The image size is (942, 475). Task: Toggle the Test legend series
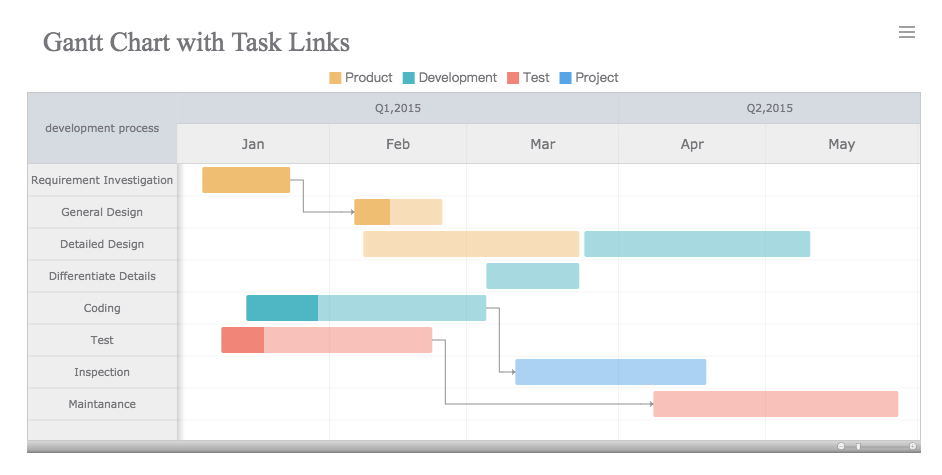click(x=528, y=78)
